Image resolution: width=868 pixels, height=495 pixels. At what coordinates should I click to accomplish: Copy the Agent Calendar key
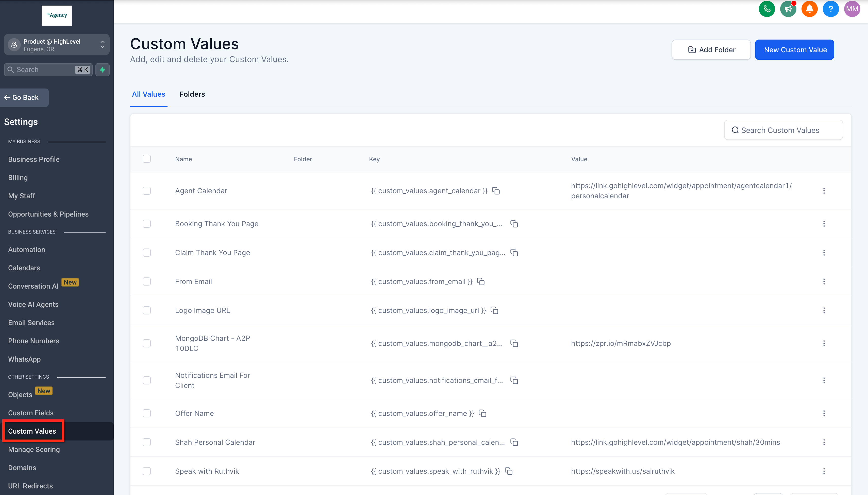496,191
